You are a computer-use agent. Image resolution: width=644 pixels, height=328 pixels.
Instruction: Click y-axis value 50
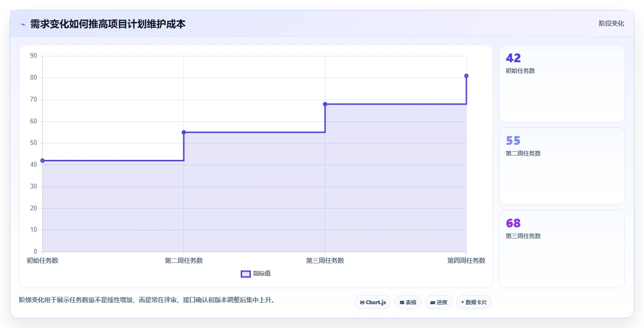point(33,143)
